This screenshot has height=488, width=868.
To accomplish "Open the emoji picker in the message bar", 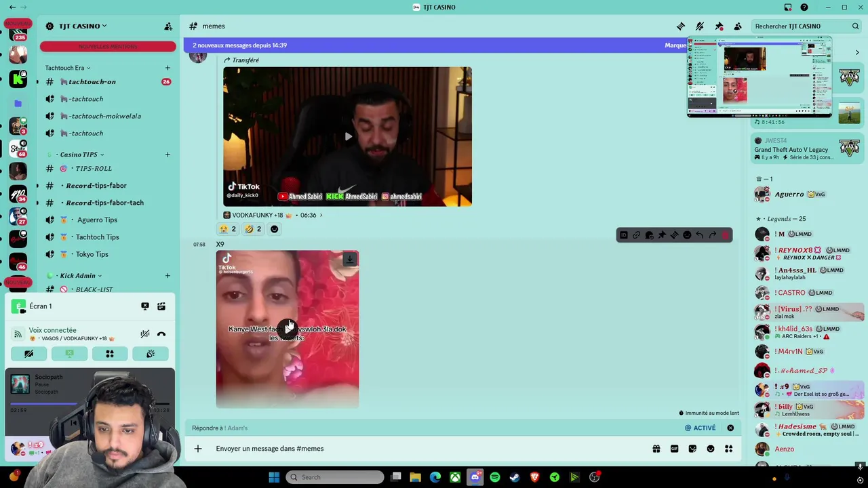I will (711, 449).
